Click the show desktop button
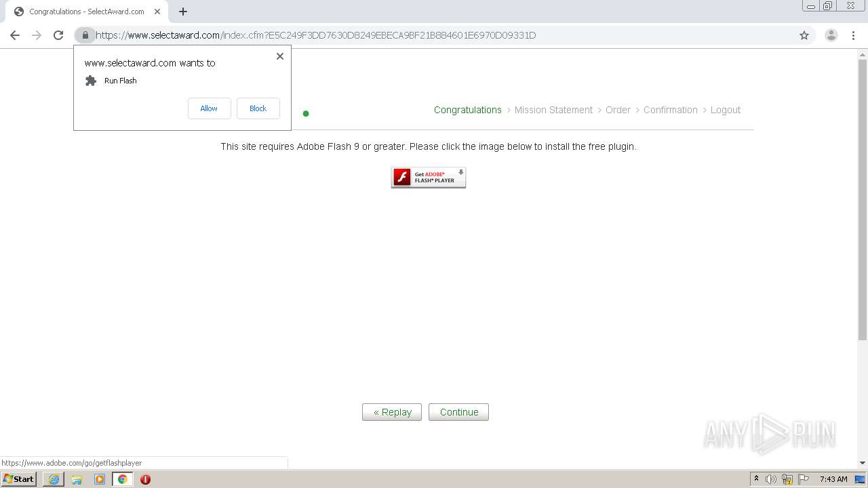Image resolution: width=868 pixels, height=488 pixels. 860,479
